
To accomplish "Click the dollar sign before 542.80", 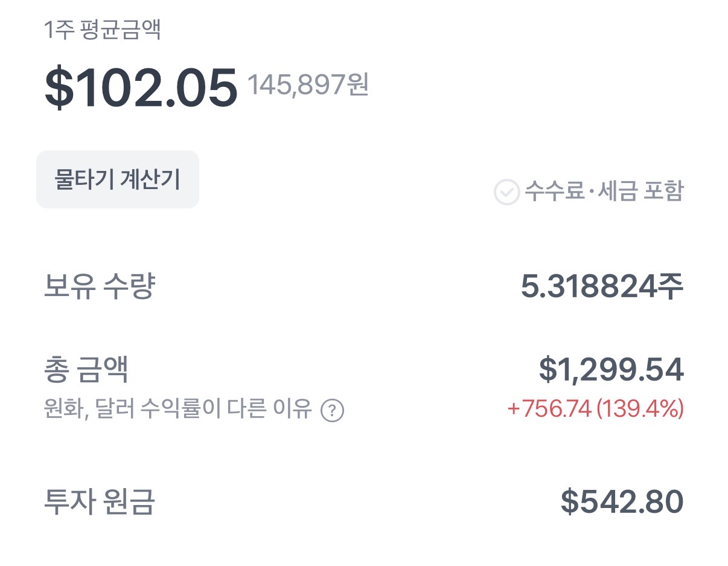I will point(569,502).
